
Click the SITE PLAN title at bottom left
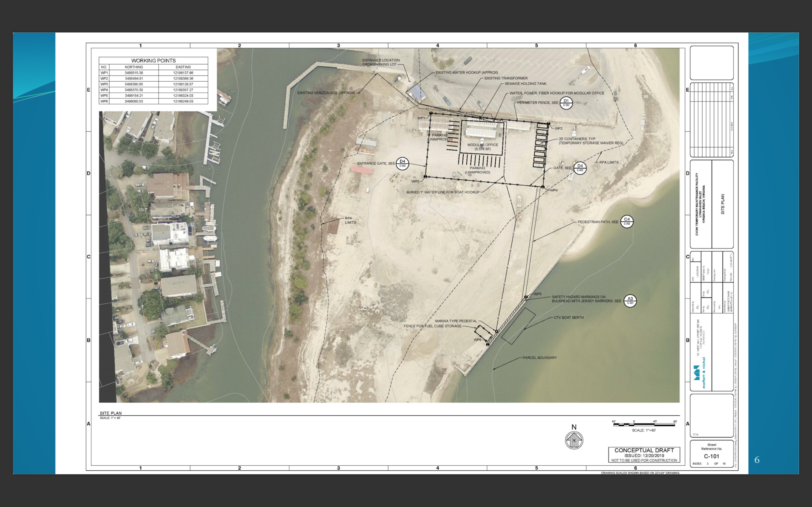click(x=111, y=413)
